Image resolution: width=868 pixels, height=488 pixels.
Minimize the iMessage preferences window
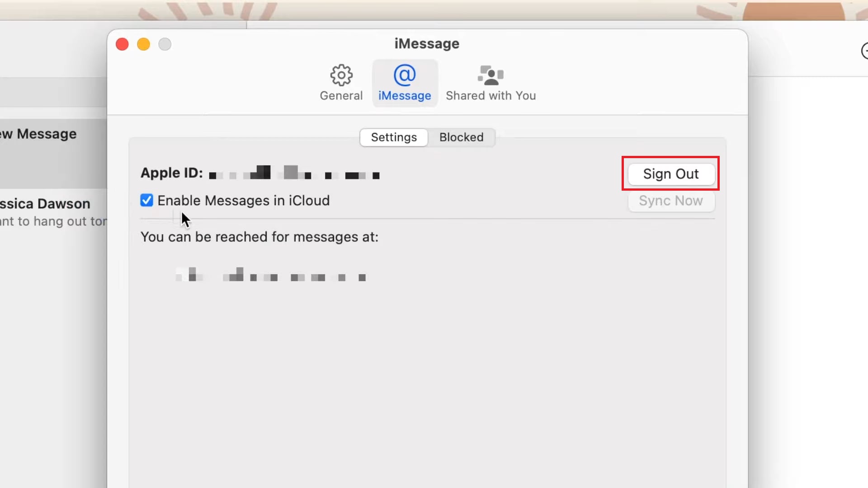pyautogui.click(x=143, y=44)
